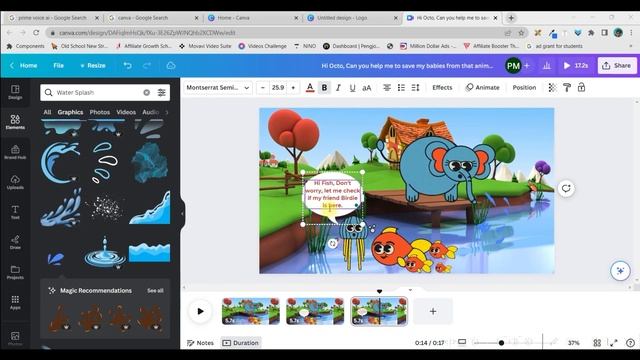
Task: Click the cloud save status icon
Action: click(171, 65)
